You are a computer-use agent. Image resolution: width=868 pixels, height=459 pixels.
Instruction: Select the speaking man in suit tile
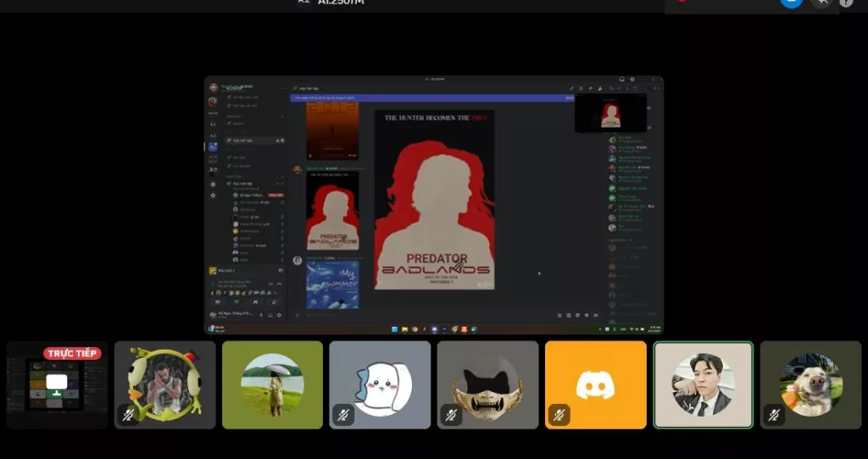pos(703,384)
